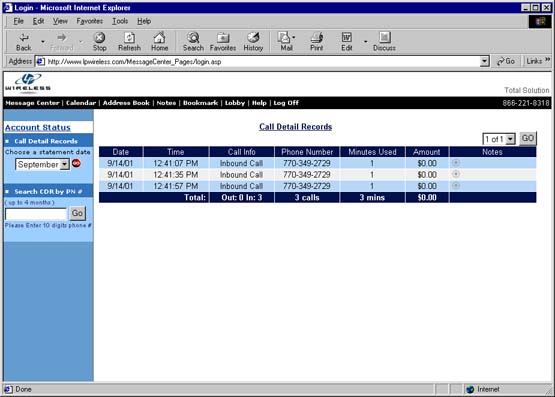Open the Bookmark nav link
555x397 pixels.
(200, 103)
